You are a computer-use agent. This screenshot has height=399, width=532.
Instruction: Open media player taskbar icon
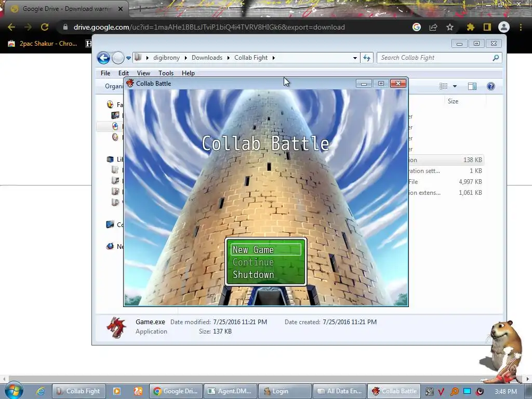click(117, 391)
